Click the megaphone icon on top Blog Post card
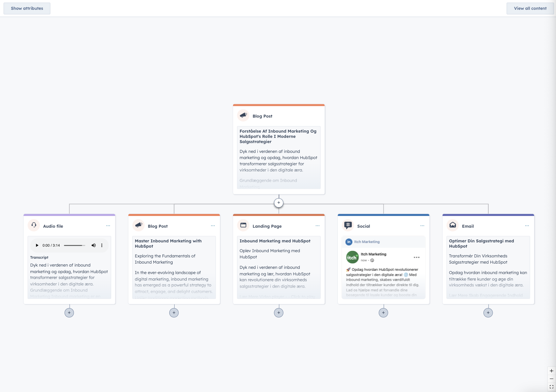This screenshot has width=556, height=392. tap(243, 116)
